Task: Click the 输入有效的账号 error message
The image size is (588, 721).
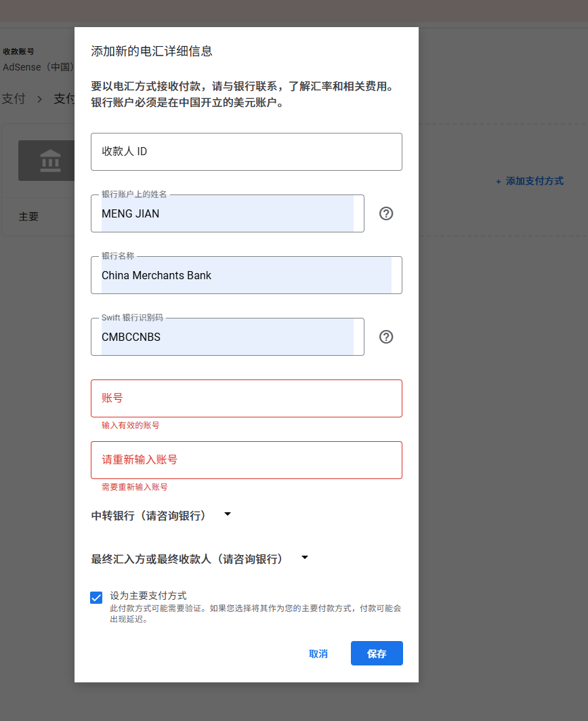Action: 131,426
